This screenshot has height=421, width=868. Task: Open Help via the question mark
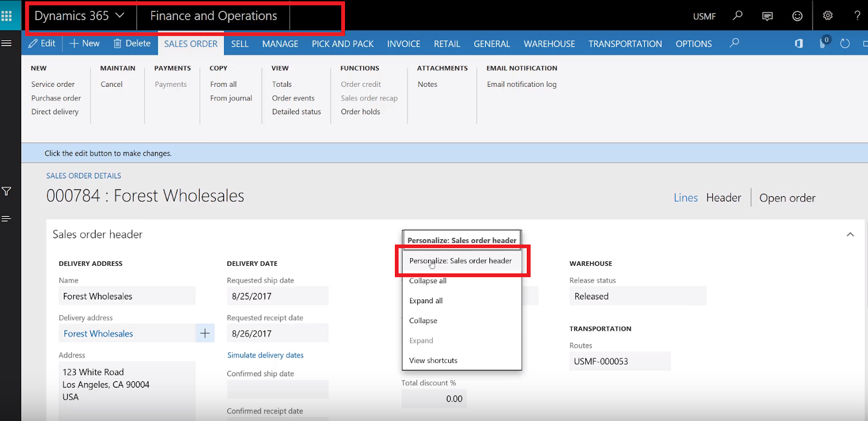(x=857, y=16)
